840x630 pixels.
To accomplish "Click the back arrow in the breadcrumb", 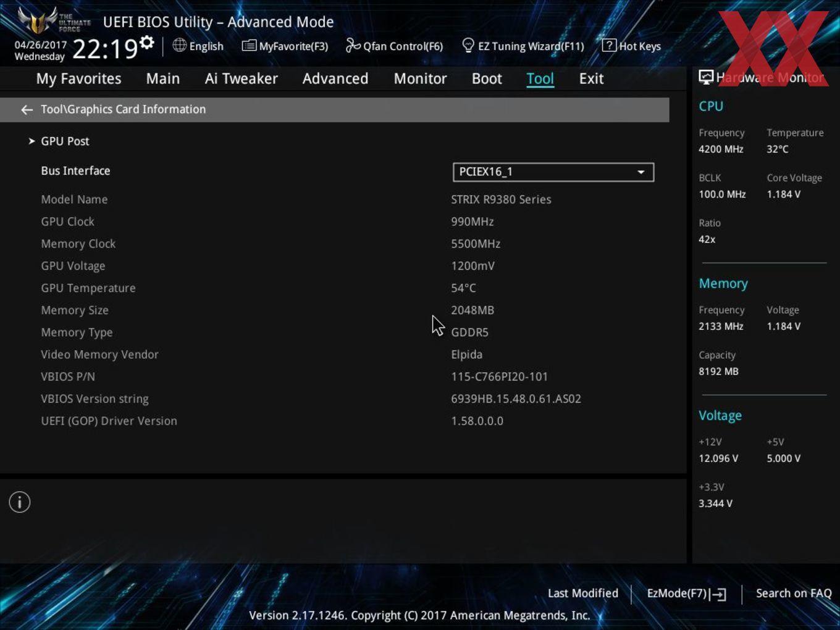I will [x=27, y=110].
